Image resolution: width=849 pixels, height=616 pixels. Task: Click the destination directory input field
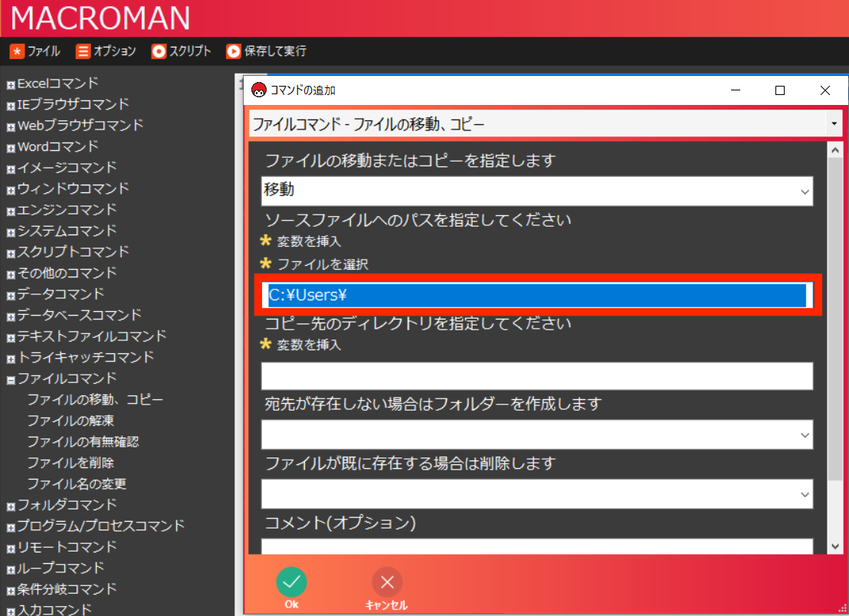536,376
